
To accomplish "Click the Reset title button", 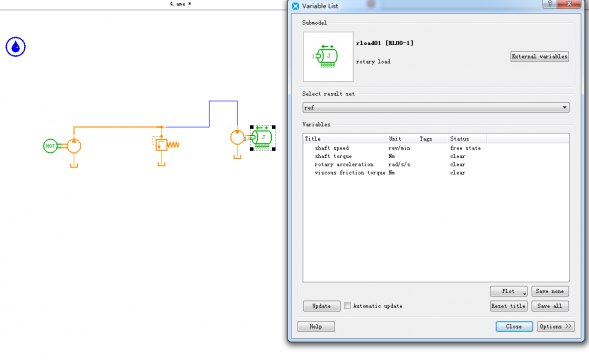I will [509, 306].
